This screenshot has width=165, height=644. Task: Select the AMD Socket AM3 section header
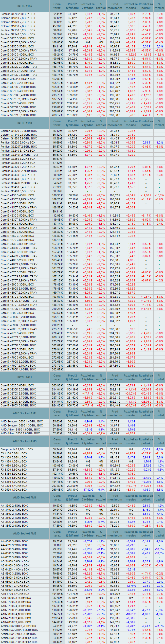coord(25,441)
